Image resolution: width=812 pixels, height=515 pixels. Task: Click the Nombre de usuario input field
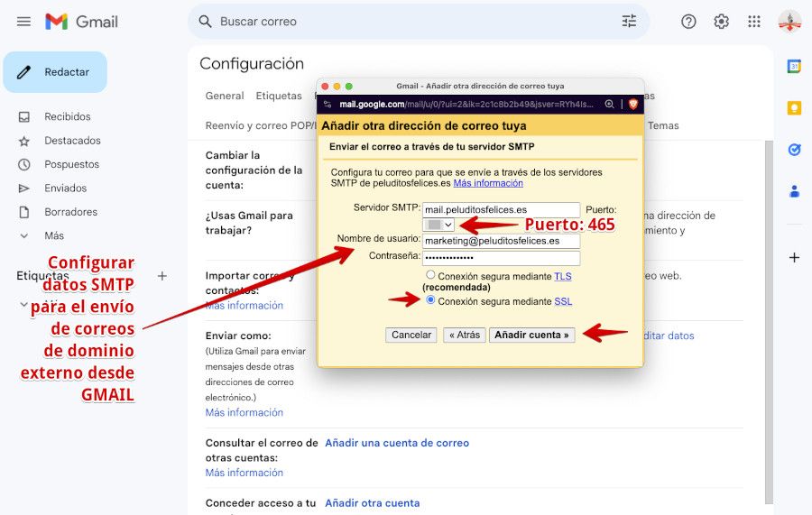501,241
